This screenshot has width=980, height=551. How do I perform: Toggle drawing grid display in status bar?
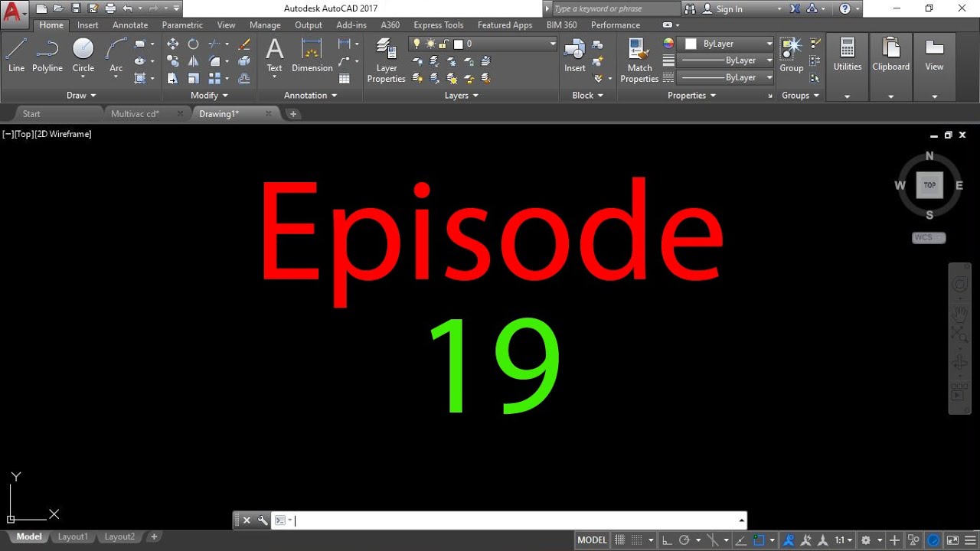coord(619,540)
